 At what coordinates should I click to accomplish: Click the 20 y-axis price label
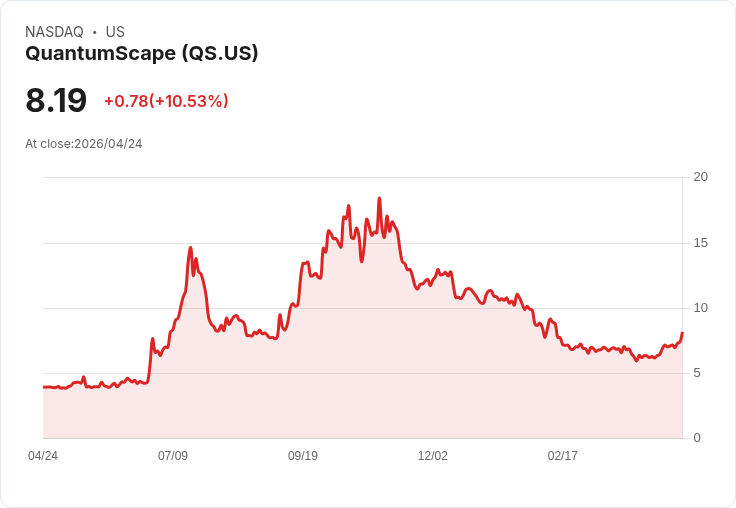pyautogui.click(x=701, y=177)
